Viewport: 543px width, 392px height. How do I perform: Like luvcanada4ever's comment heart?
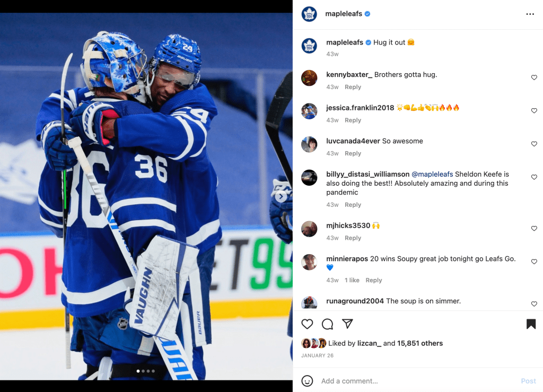[x=534, y=144]
